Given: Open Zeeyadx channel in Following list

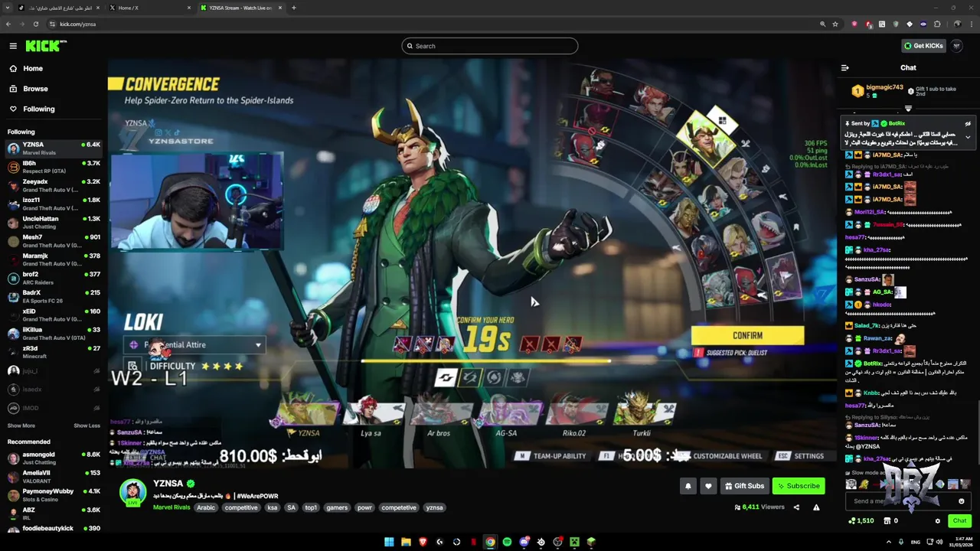Looking at the screenshot, I should click(x=54, y=185).
